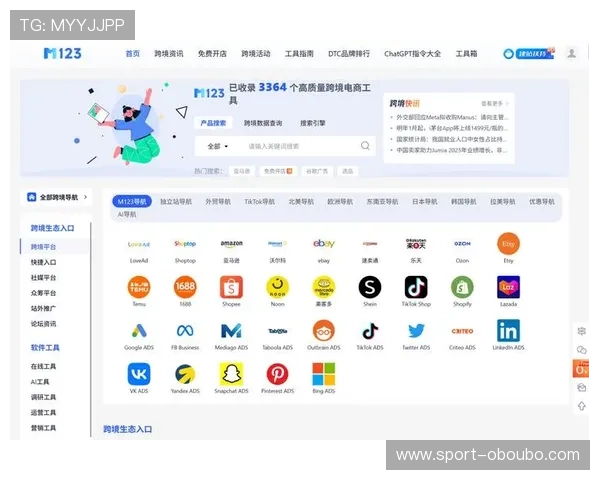
Task: Open AI工具 in the sidebar
Action: [40, 382]
